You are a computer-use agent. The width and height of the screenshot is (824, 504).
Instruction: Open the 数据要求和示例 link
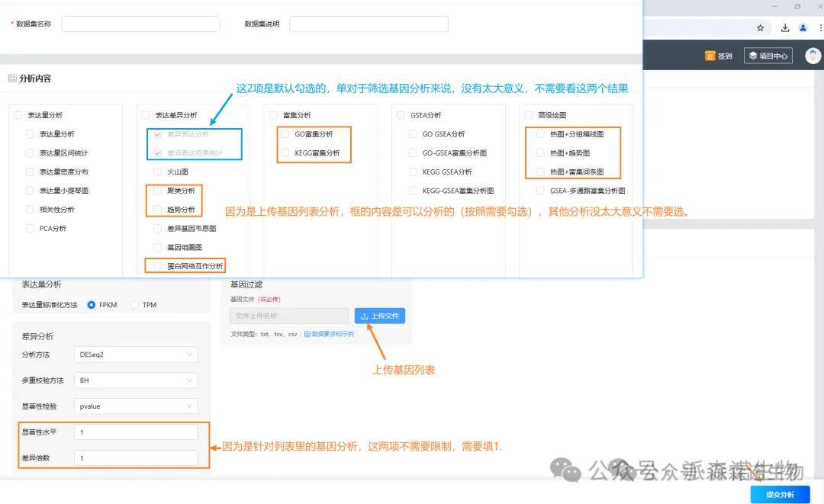(x=329, y=334)
